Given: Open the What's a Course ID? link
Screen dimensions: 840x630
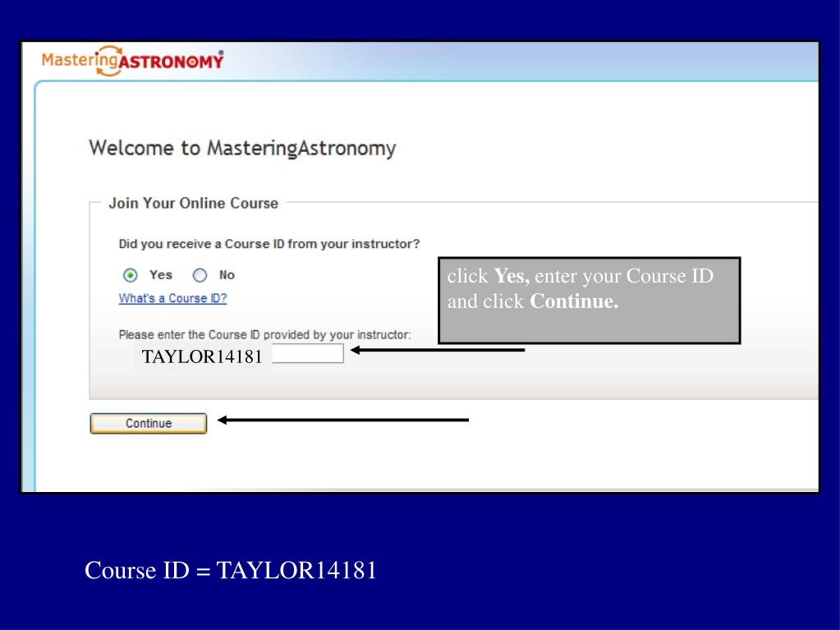Looking at the screenshot, I should pyautogui.click(x=172, y=298).
